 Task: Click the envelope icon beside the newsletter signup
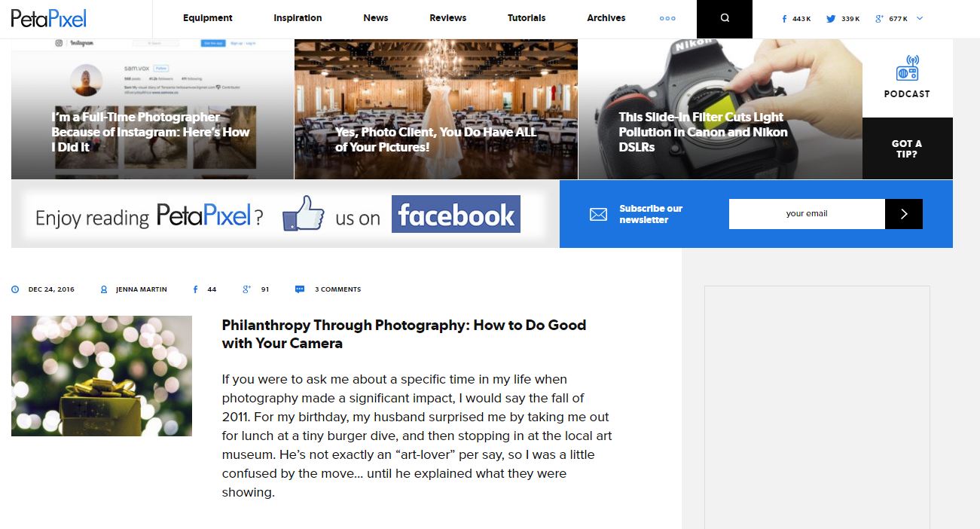pyautogui.click(x=598, y=214)
